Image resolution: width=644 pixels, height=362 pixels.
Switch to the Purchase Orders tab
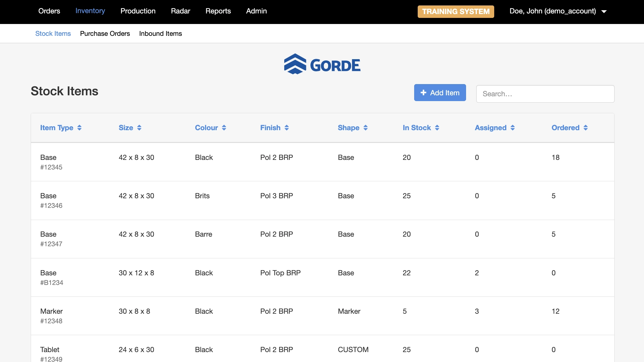pyautogui.click(x=105, y=34)
